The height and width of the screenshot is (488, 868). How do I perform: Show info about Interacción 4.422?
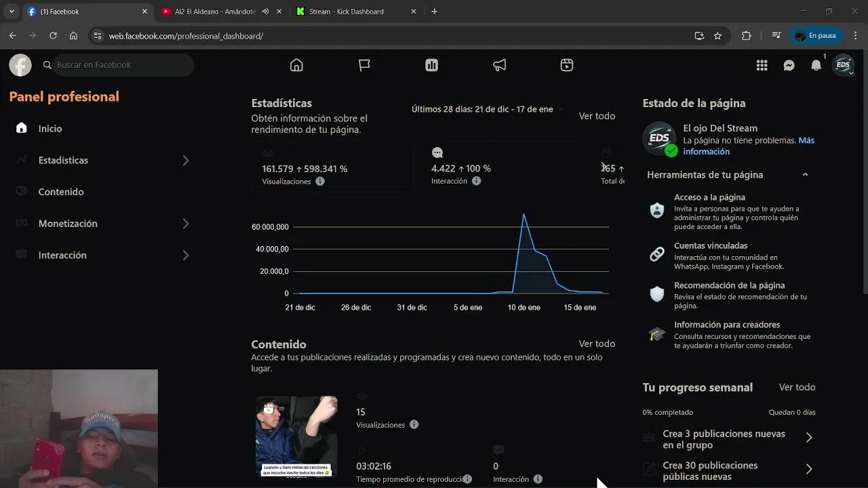tap(477, 181)
